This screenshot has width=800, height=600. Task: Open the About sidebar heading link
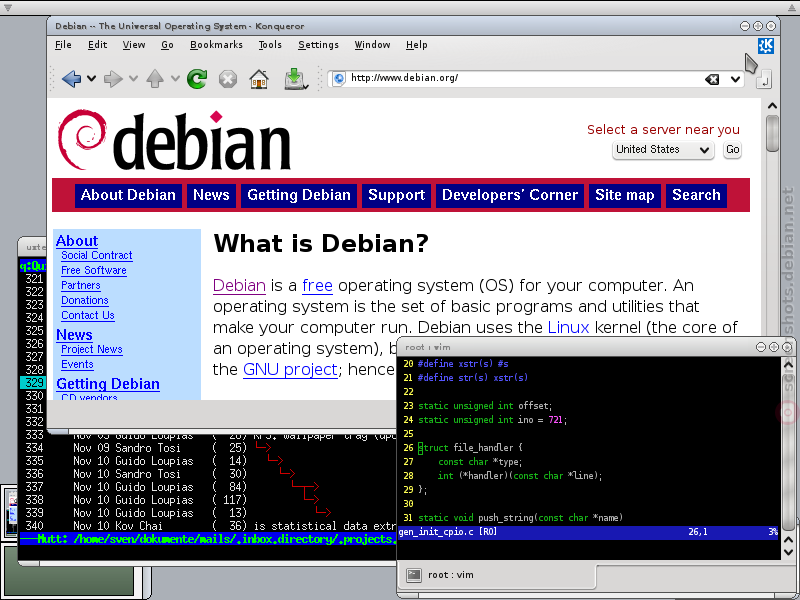[77, 241]
